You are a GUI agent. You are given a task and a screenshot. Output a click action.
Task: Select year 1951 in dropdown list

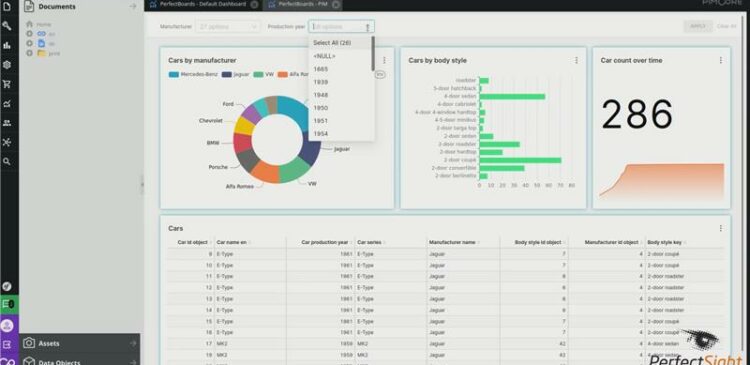pos(320,121)
